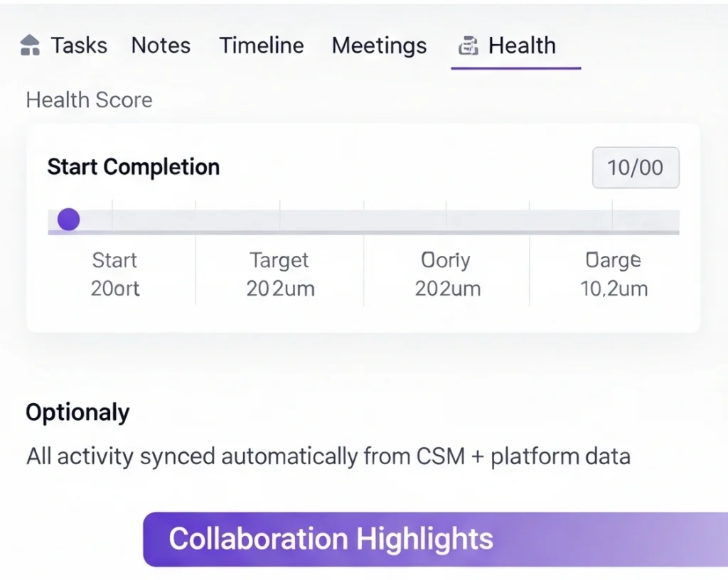The width and height of the screenshot is (728, 580).
Task: Select the Start milestone label
Action: pyautogui.click(x=114, y=260)
